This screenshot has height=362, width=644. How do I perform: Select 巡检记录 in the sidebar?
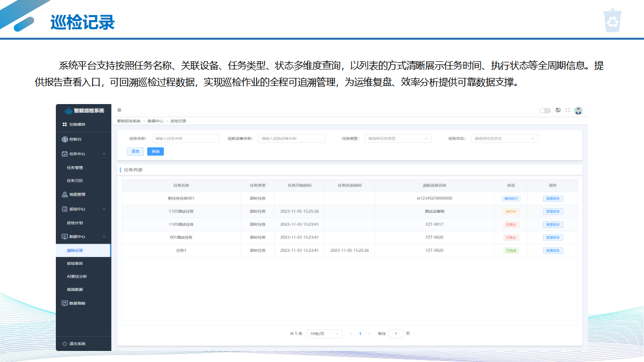(x=83, y=250)
